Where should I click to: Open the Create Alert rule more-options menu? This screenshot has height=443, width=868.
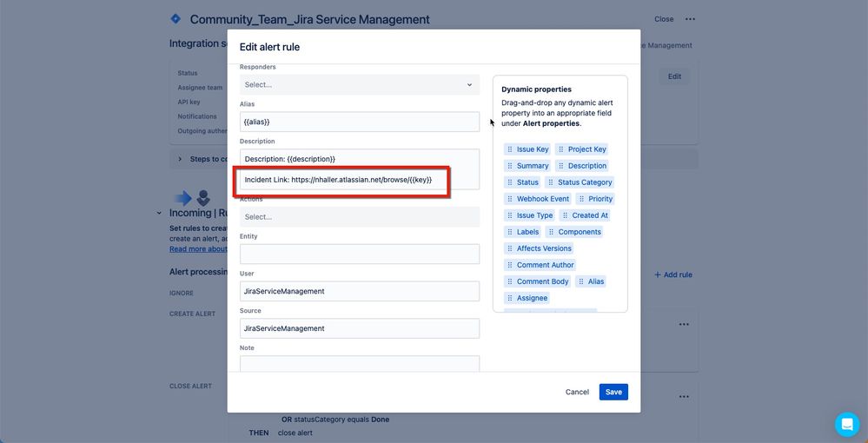point(684,325)
